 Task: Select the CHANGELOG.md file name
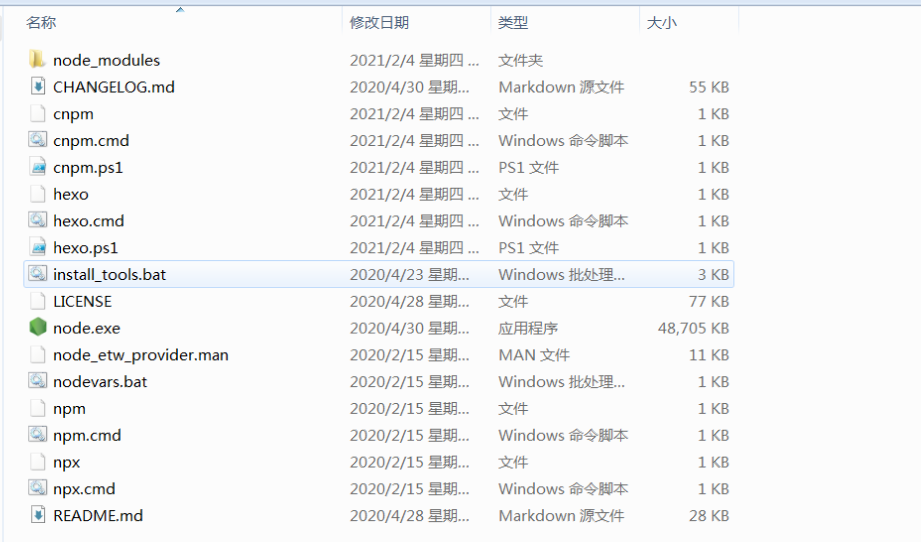(x=114, y=87)
